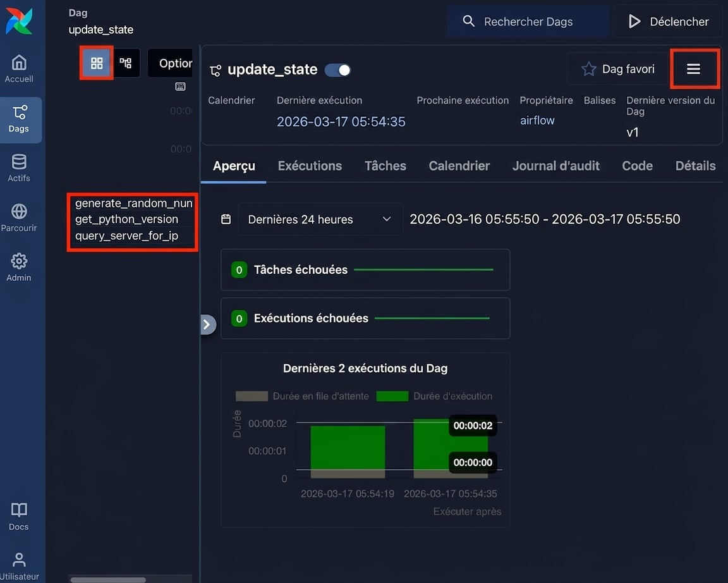The image size is (728, 583).
Task: Click update_state breadcrumb under Dag
Action: click(100, 30)
